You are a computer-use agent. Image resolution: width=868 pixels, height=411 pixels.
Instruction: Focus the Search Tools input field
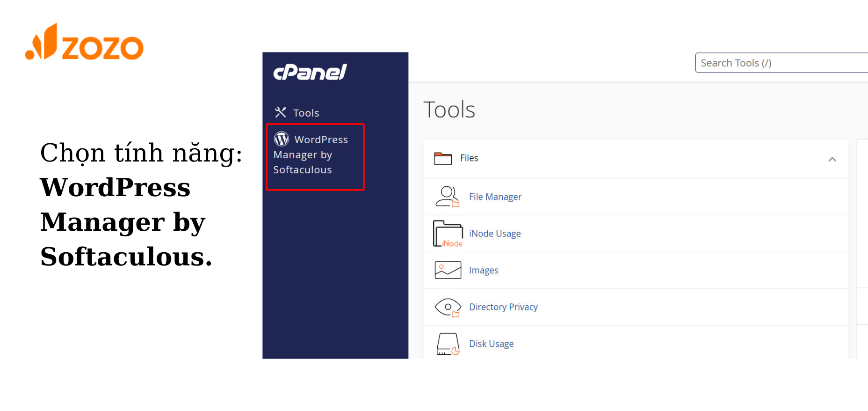[x=781, y=63]
